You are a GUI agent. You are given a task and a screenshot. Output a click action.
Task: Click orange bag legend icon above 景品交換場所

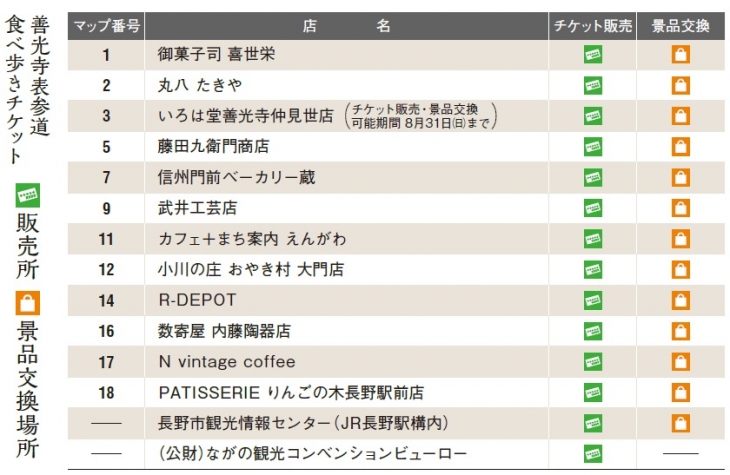(27, 303)
